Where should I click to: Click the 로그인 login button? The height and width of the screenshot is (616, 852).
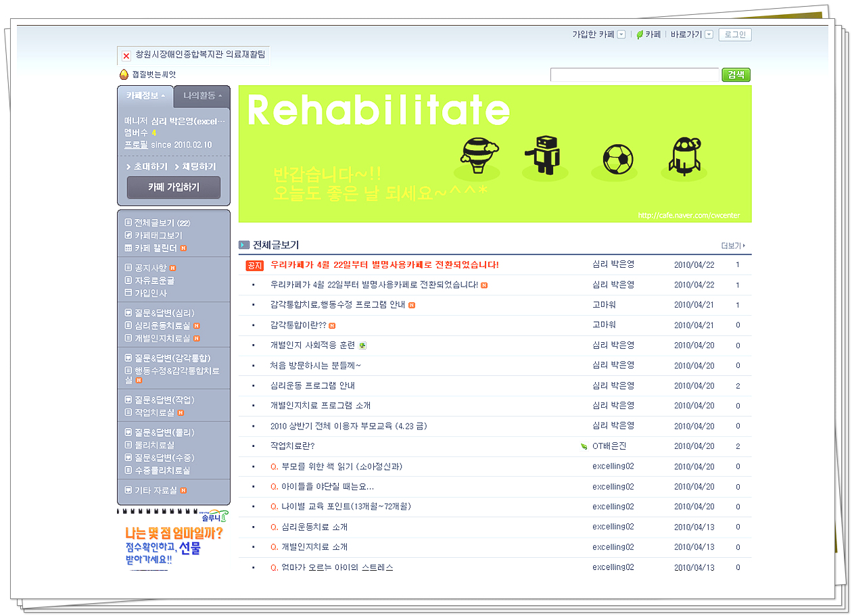735,34
